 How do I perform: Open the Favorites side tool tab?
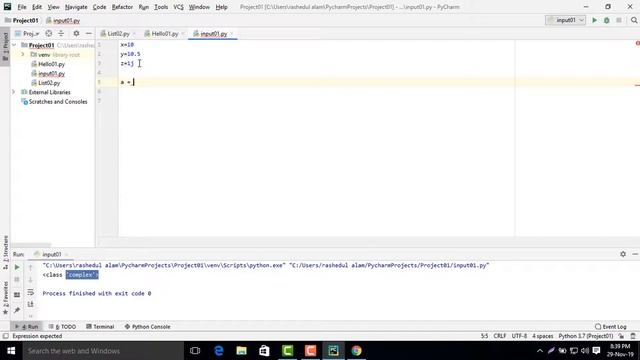pyautogui.click(x=5, y=298)
